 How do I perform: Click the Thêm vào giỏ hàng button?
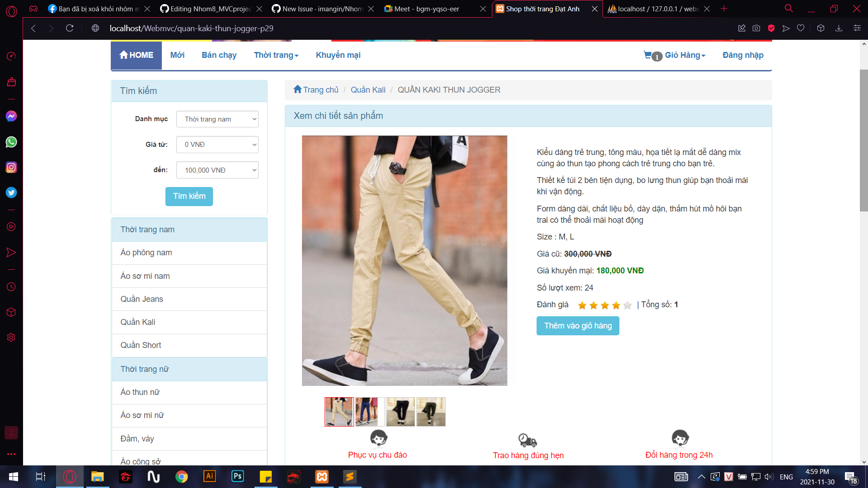coord(578,326)
